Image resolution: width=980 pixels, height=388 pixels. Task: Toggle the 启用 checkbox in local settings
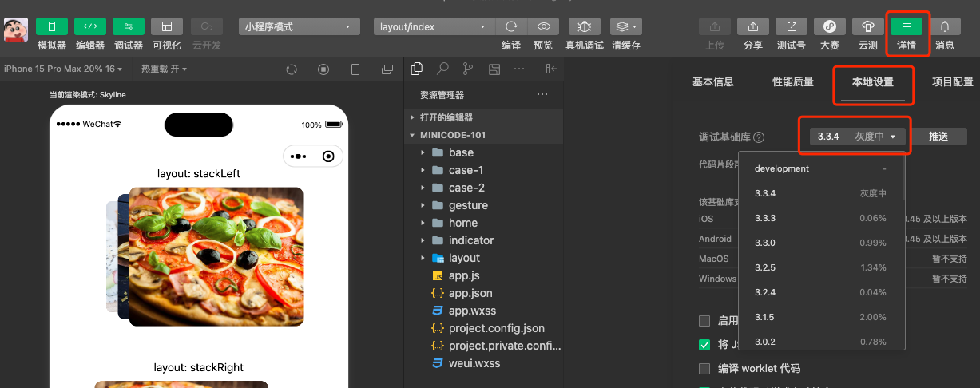(704, 321)
